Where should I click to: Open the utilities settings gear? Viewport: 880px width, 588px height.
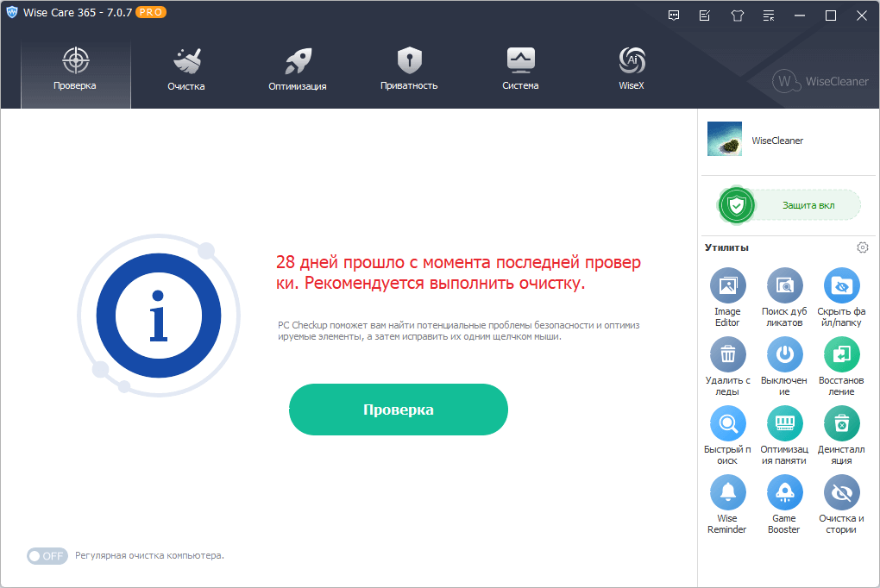coord(862,247)
